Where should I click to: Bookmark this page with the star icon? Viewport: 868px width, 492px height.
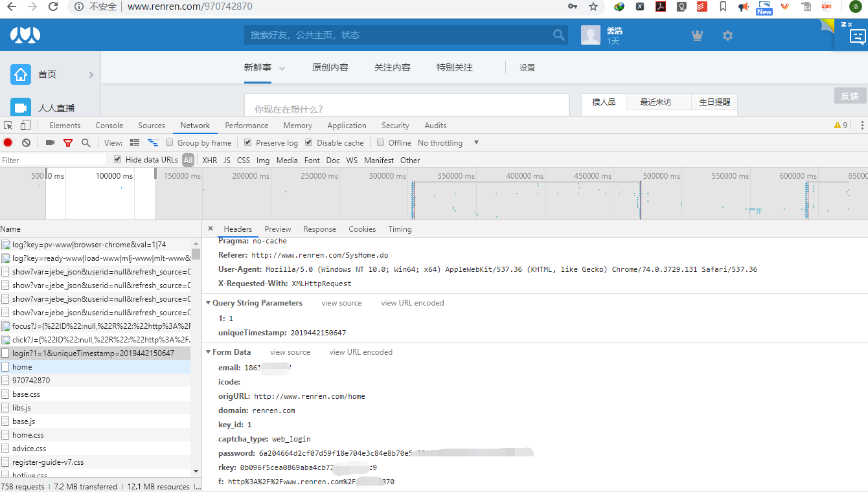pyautogui.click(x=593, y=6)
